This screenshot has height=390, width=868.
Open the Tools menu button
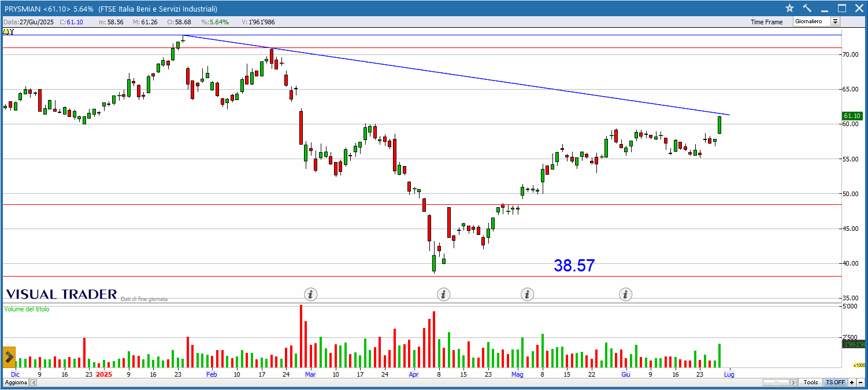point(811,382)
